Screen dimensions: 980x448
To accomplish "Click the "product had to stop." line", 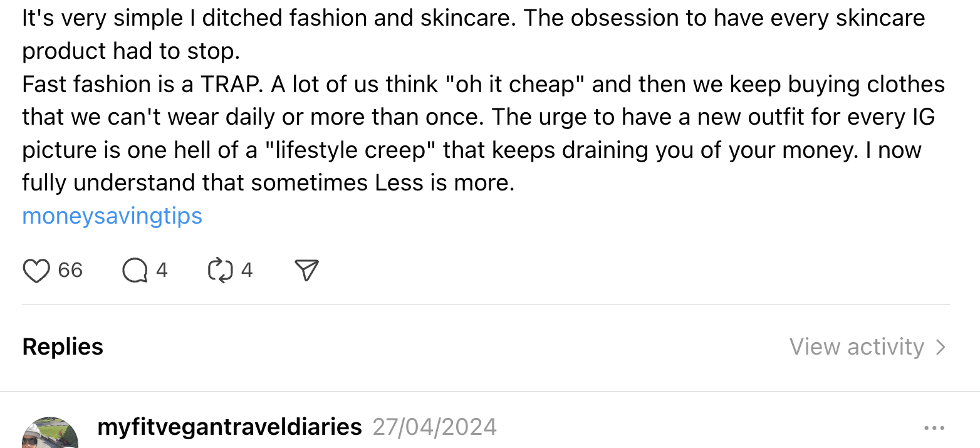I will pyautogui.click(x=131, y=51).
